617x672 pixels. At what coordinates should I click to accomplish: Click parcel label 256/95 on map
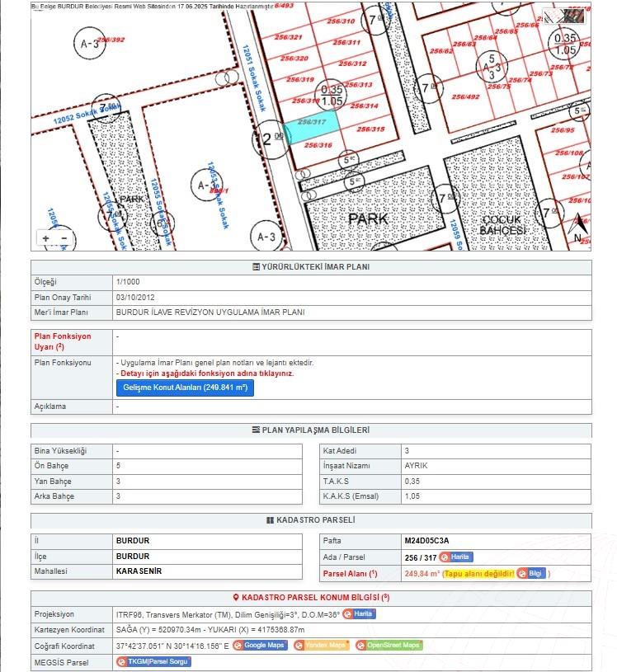(563, 129)
